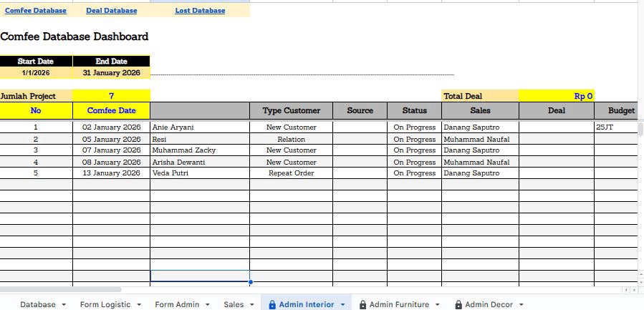Screen dimensions: 644x310
Task: Select Veda Putri's Repeat Order cell
Action: [291, 173]
